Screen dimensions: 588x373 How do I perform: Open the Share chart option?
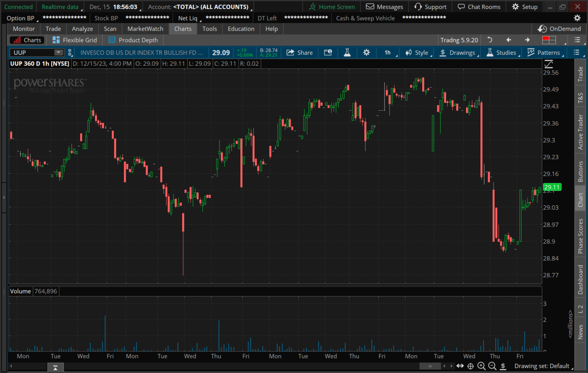[x=299, y=53]
